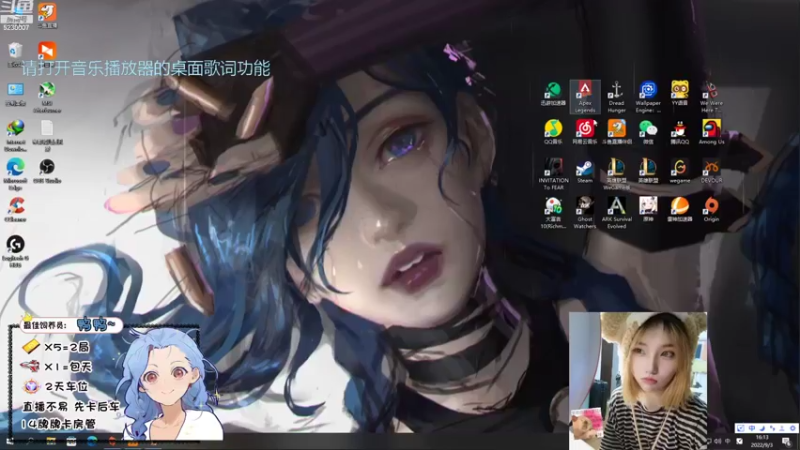Open the Logitech G HUB shortcut
This screenshot has height=450, width=800.
(15, 251)
